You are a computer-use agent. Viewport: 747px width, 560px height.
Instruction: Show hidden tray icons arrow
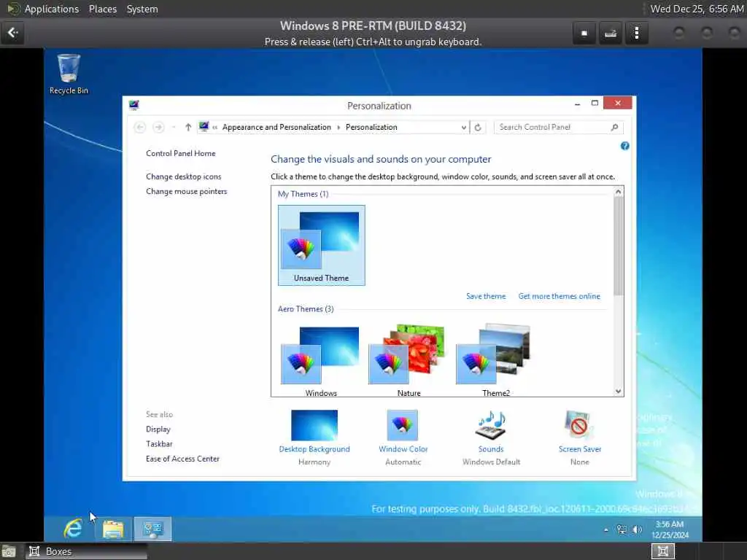[606, 529]
